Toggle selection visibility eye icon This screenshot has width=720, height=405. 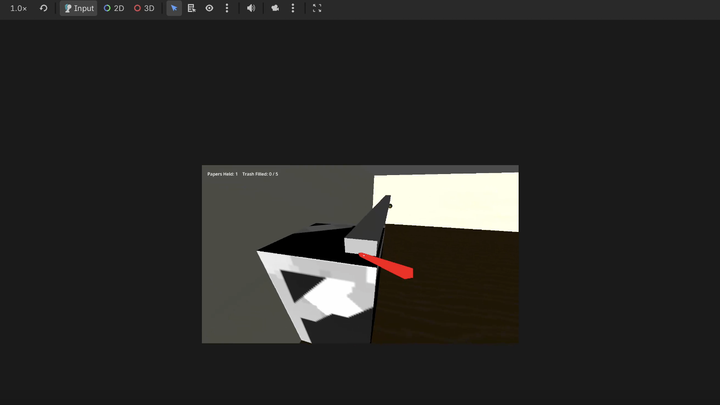(209, 8)
